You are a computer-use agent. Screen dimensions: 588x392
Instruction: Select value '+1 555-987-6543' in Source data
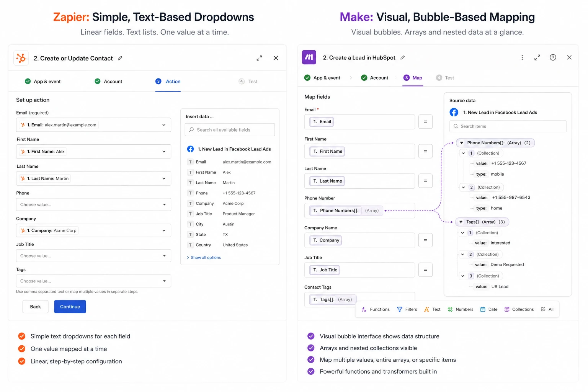tap(511, 198)
